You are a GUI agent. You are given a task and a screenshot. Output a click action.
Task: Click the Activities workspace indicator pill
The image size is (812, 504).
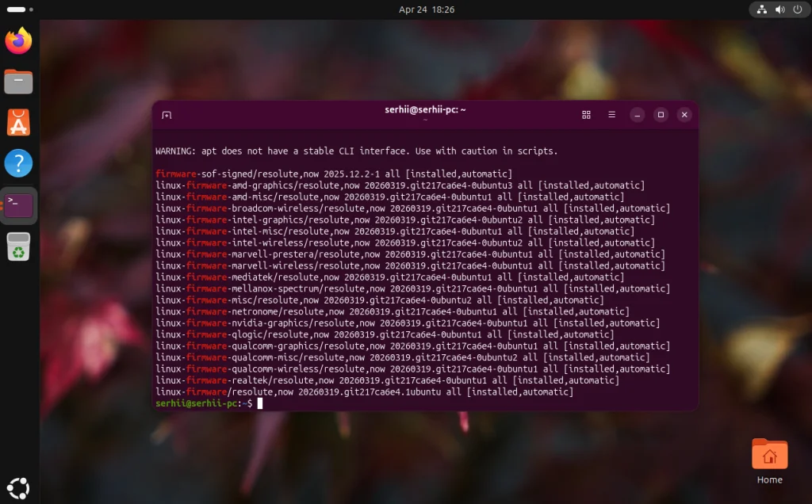(16, 10)
